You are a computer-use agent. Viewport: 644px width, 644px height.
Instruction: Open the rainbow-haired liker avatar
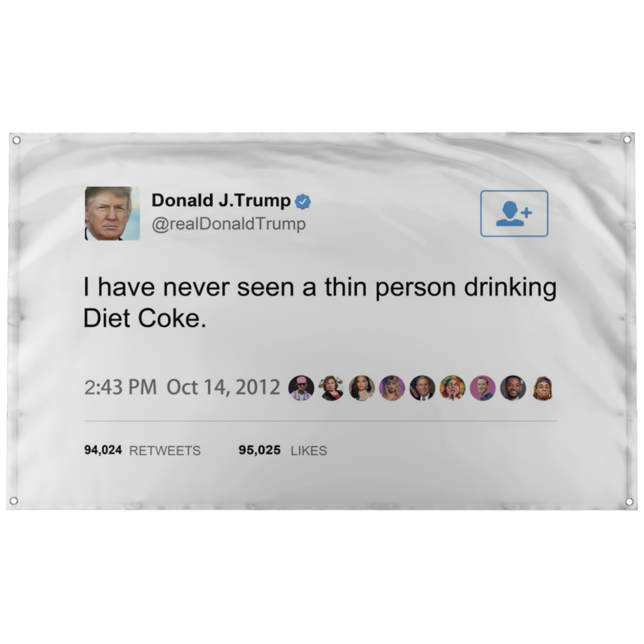452,388
